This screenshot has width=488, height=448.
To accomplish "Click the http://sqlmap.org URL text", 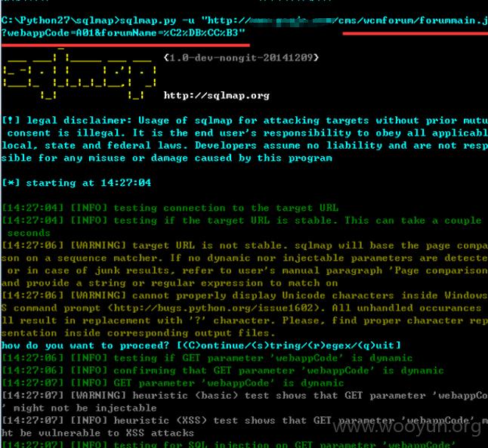I will click(217, 95).
